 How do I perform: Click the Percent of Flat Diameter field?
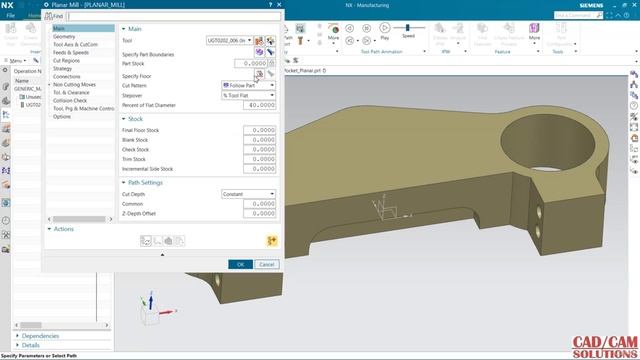(x=260, y=105)
